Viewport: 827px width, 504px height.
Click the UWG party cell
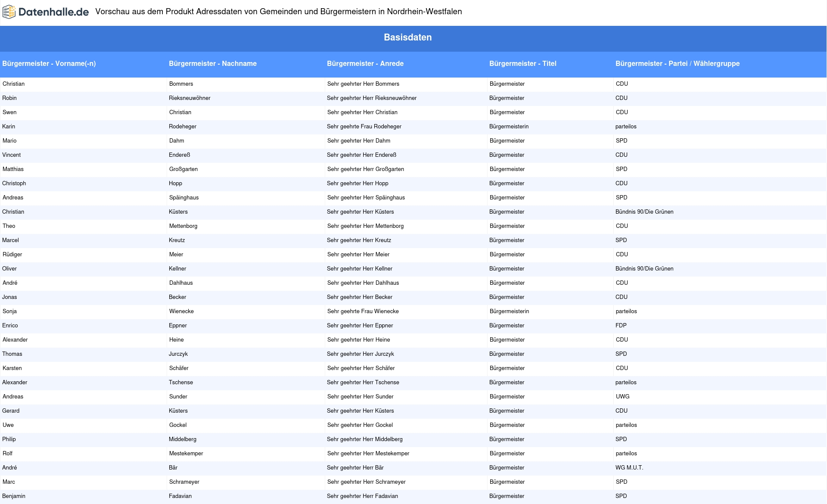[622, 397]
